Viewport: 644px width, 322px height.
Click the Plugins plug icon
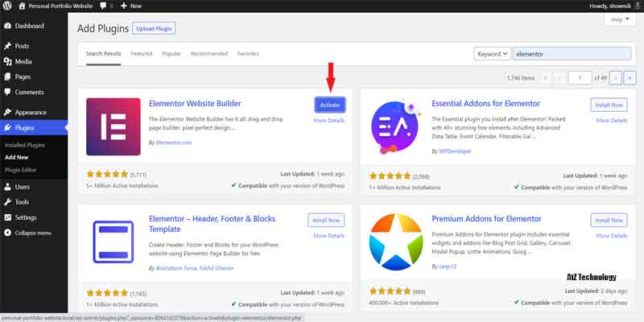(x=7, y=128)
